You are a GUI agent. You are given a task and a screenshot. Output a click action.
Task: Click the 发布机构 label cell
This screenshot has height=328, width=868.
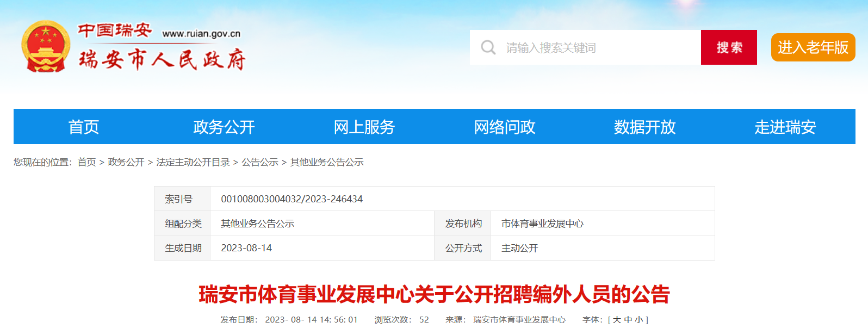(x=463, y=224)
